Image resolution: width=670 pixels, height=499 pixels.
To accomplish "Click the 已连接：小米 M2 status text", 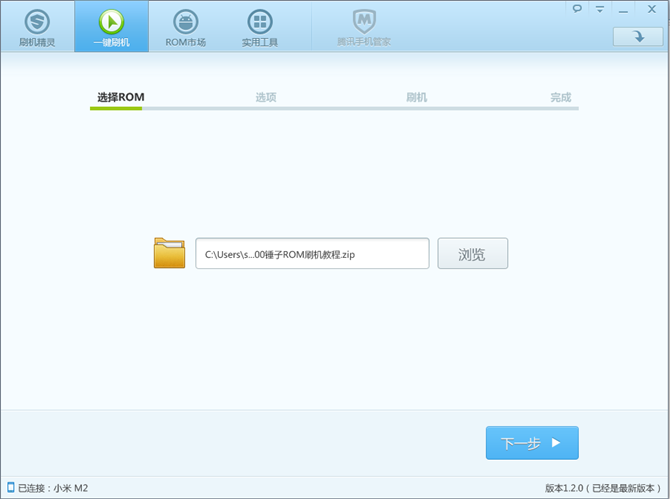I will (x=53, y=488).
